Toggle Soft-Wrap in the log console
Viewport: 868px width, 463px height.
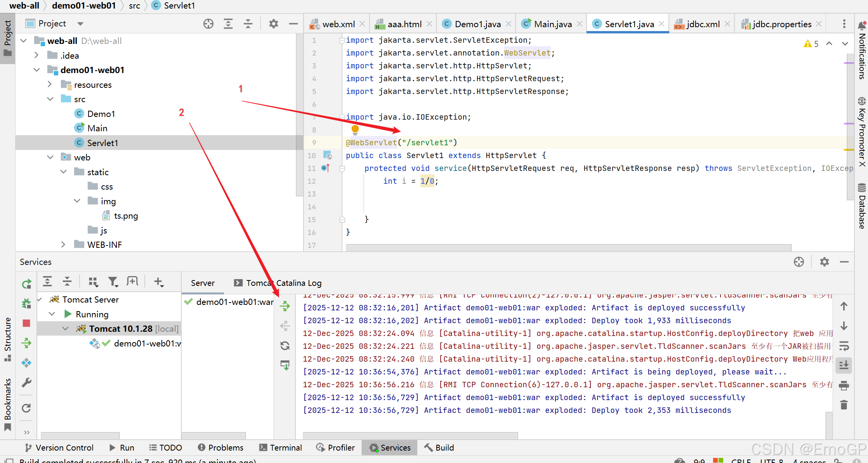click(844, 346)
